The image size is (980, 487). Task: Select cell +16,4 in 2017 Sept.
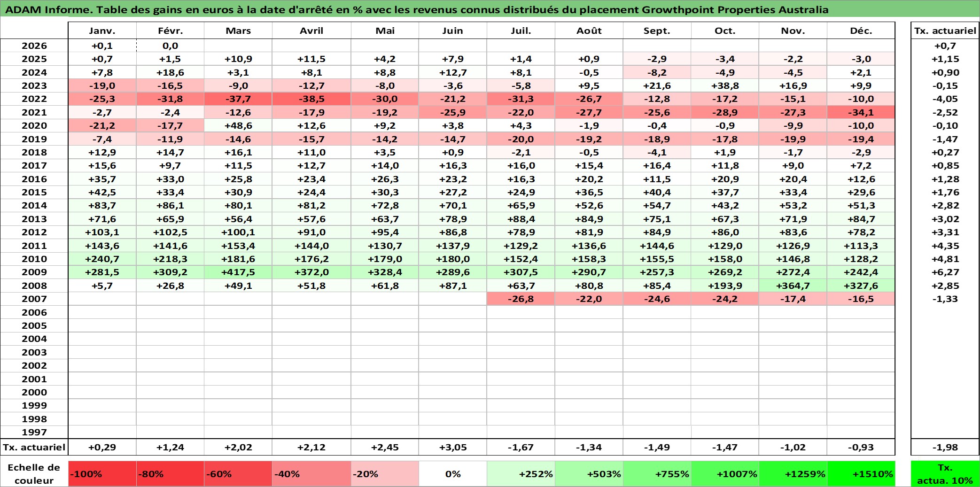657,165
